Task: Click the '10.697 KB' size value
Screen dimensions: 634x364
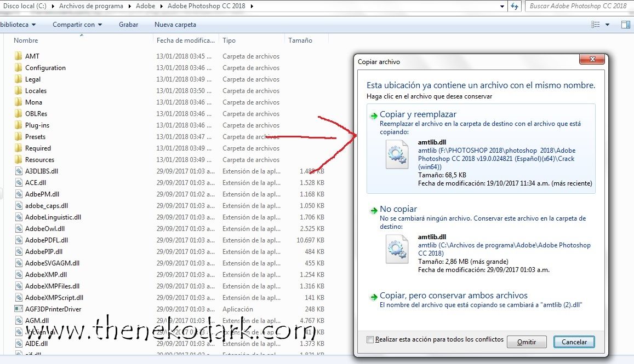Action: tap(310, 240)
